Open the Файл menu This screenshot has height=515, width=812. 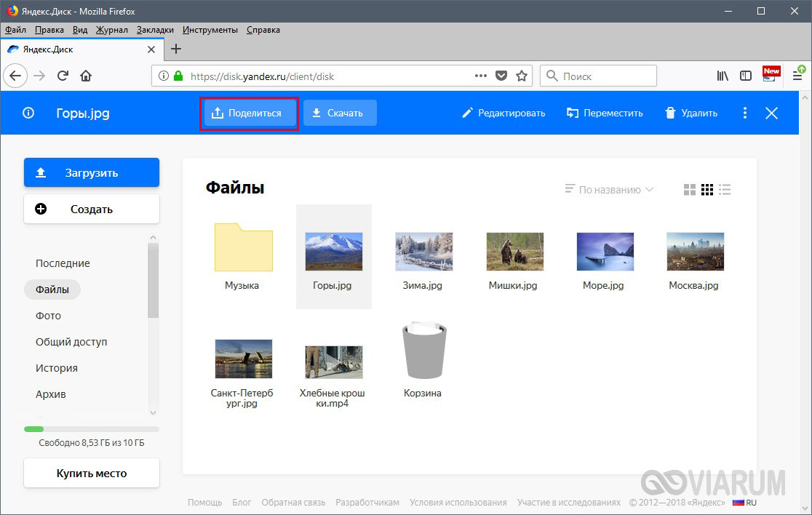click(x=15, y=30)
